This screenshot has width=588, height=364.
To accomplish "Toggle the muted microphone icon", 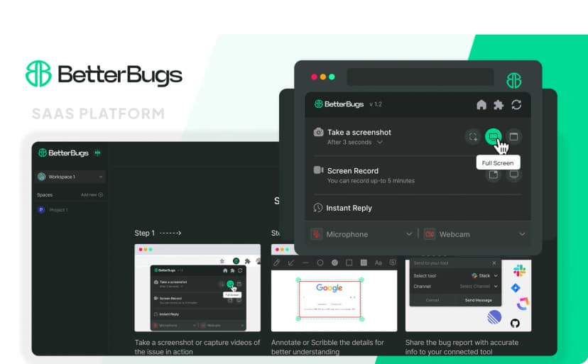I will pos(317,234).
